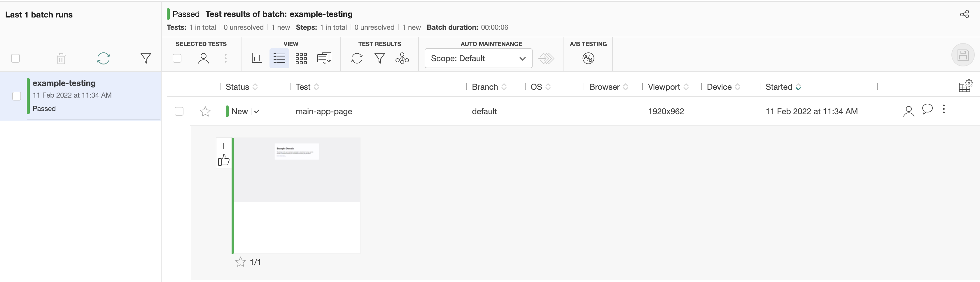980x282 pixels.
Task: Open the column settings table icon
Action: click(965, 86)
